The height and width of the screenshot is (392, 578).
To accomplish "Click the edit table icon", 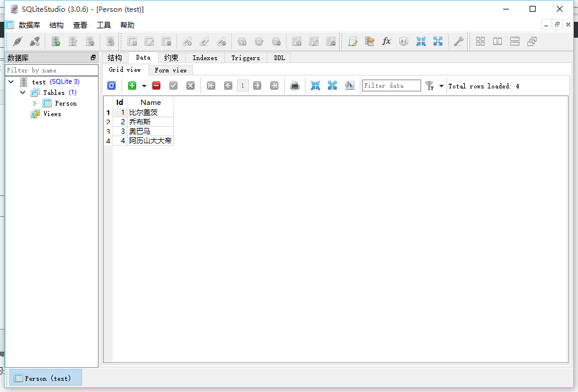I will (x=149, y=41).
